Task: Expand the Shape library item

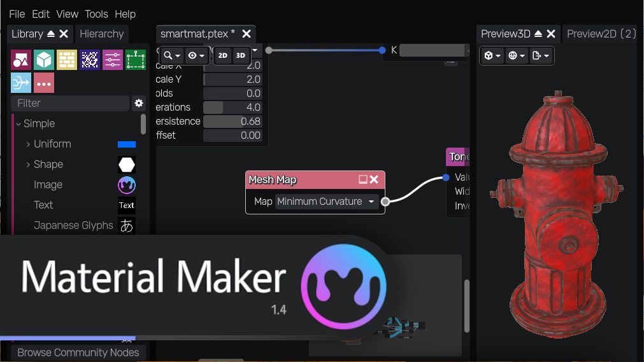Action: (x=28, y=165)
